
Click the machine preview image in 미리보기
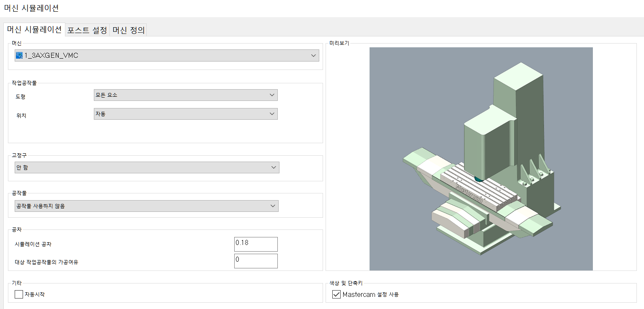(x=481, y=159)
